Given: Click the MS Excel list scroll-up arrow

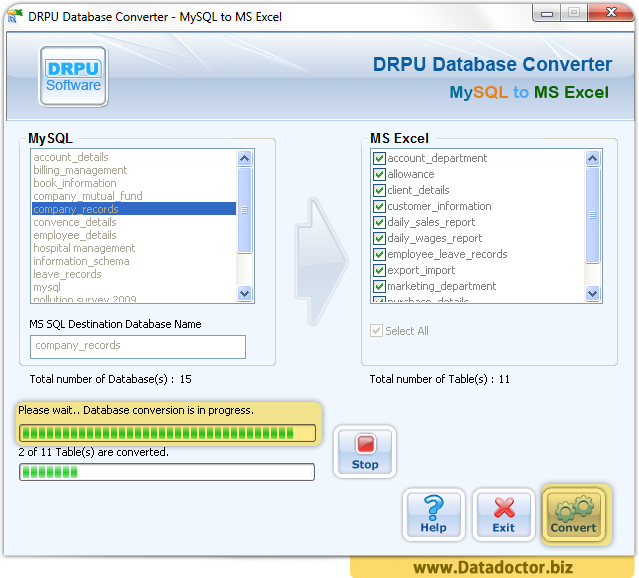Looking at the screenshot, I should pyautogui.click(x=593, y=158).
